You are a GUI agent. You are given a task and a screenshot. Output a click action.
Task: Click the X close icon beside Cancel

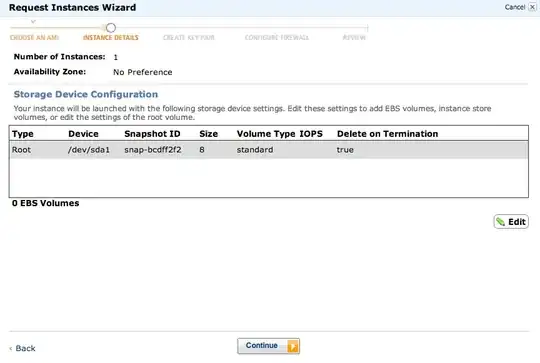pyautogui.click(x=532, y=7)
